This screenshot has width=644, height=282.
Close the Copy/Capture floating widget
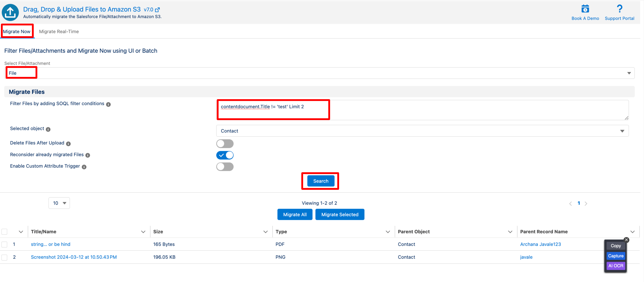point(626,240)
